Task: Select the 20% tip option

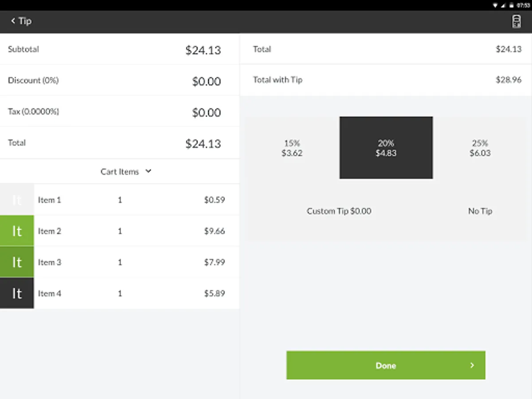Action: 386,148
